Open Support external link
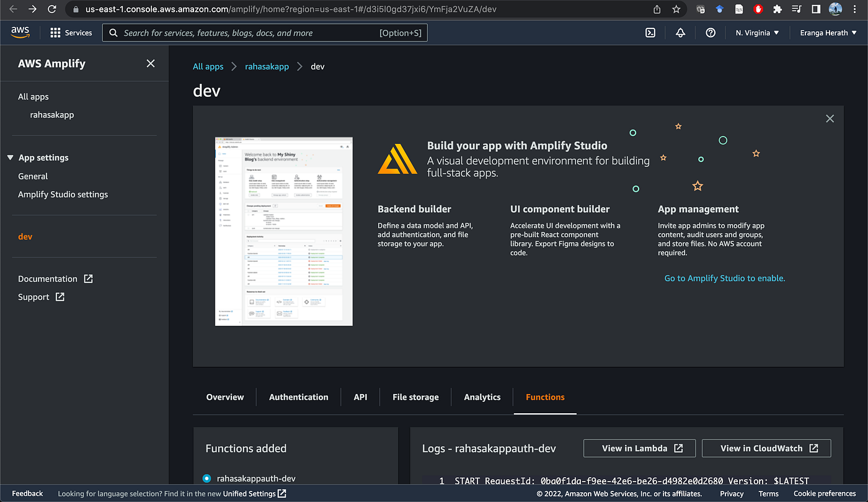Screen dimensions: 868x502 coord(41,297)
